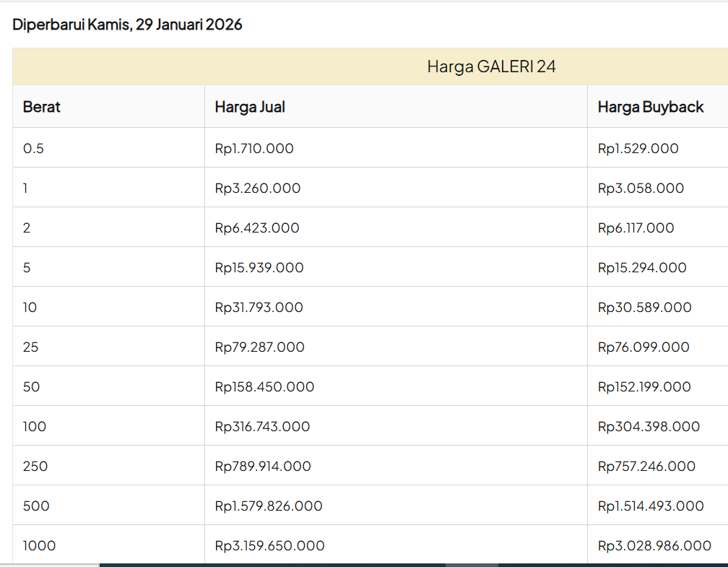The width and height of the screenshot is (728, 567).
Task: Click the Harga Buyback column header
Action: (651, 107)
